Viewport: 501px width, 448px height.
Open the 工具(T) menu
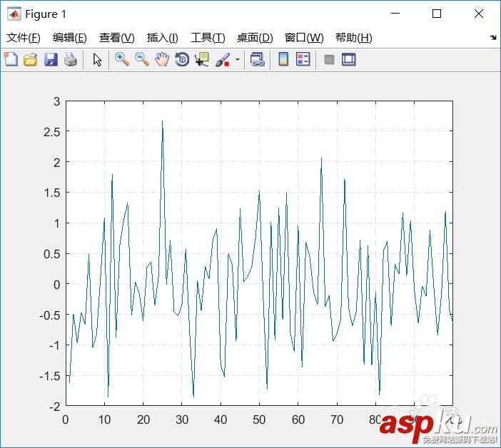[x=208, y=38]
